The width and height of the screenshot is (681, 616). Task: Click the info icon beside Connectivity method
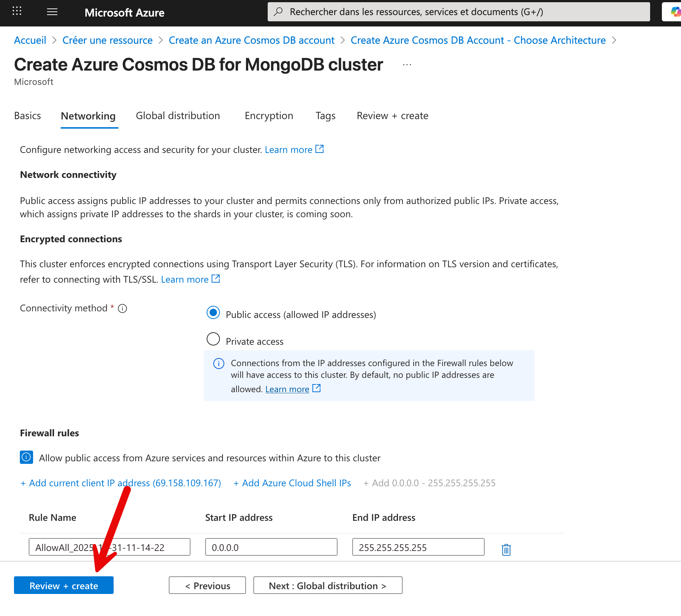pyautogui.click(x=122, y=308)
